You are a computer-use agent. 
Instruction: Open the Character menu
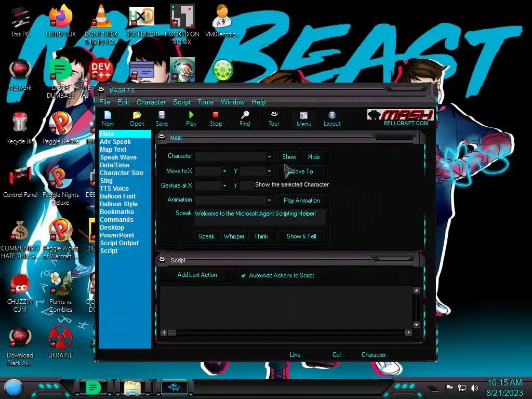(151, 102)
